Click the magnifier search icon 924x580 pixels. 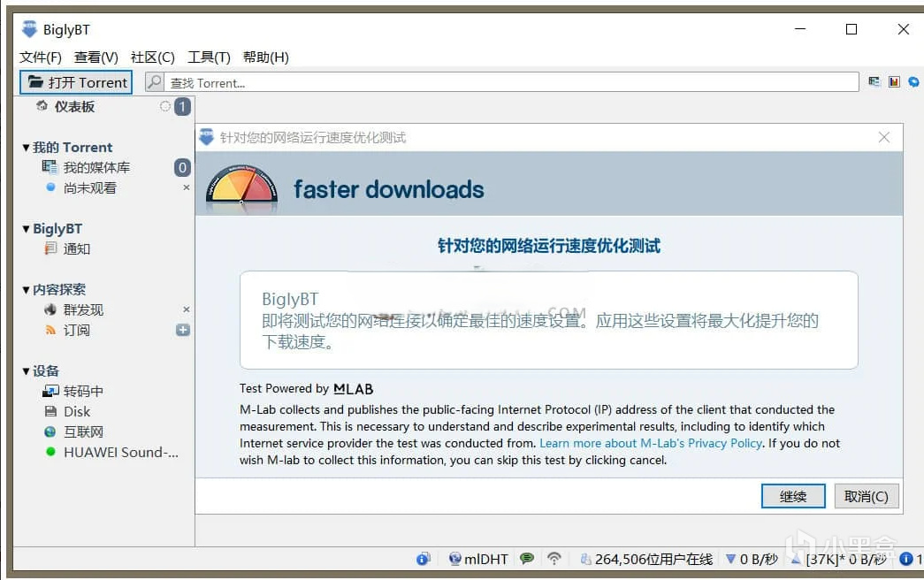coord(155,82)
